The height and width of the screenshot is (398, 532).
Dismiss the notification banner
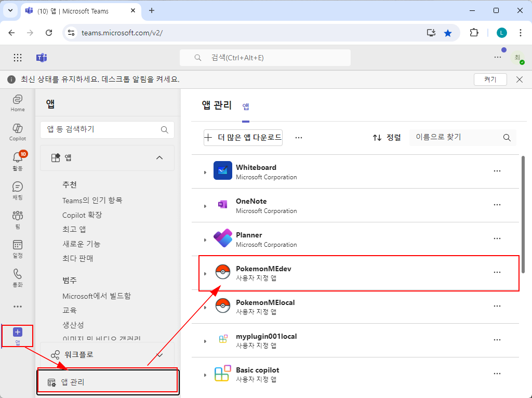click(520, 79)
